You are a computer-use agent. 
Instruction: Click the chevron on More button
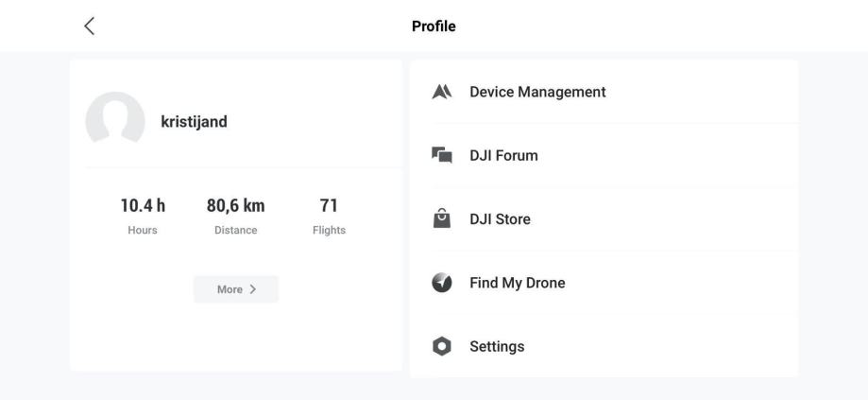253,289
